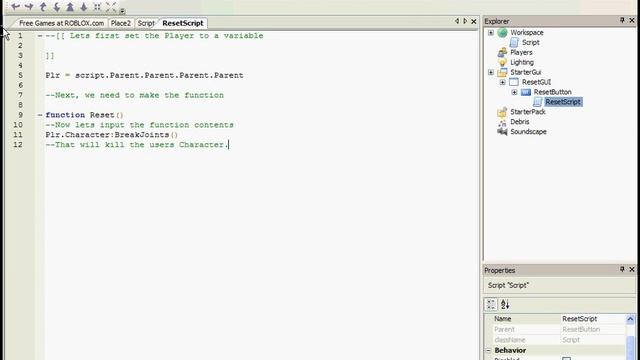Pin the Properties panel
Viewport: 640px width, 360px height.
click(622, 269)
